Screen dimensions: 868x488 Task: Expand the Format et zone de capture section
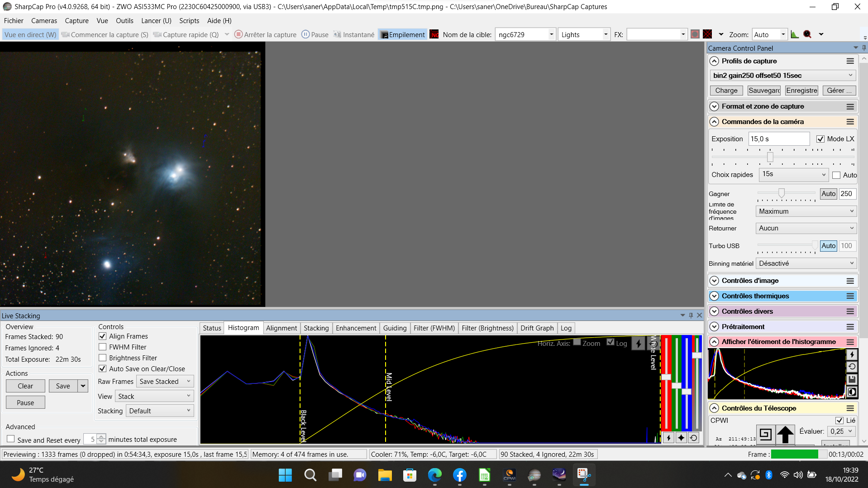coord(714,106)
